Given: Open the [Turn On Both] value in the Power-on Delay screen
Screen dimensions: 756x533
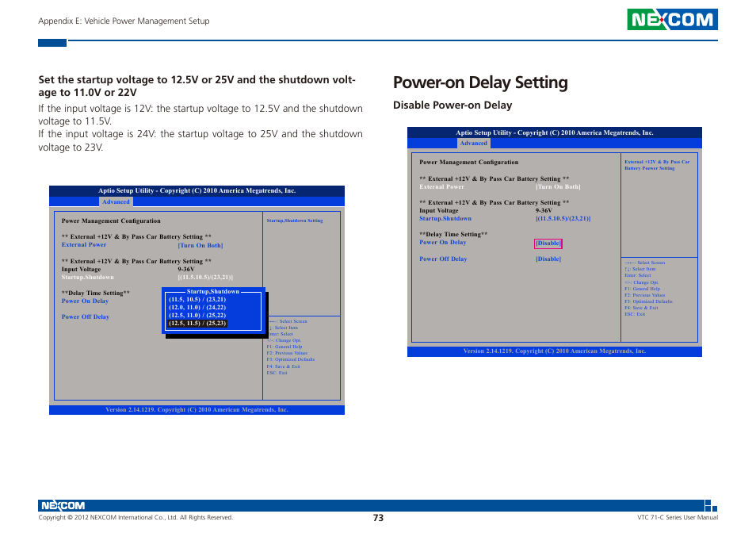Looking at the screenshot, I should [558, 186].
